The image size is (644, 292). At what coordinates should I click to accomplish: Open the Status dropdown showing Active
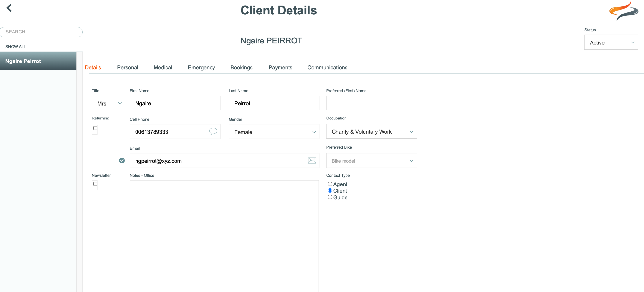[611, 42]
